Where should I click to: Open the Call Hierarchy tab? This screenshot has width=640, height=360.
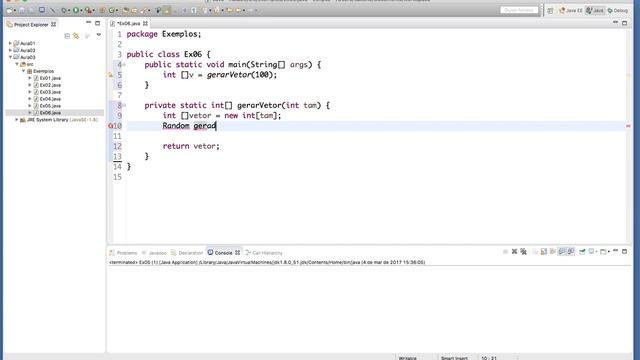[x=264, y=253]
